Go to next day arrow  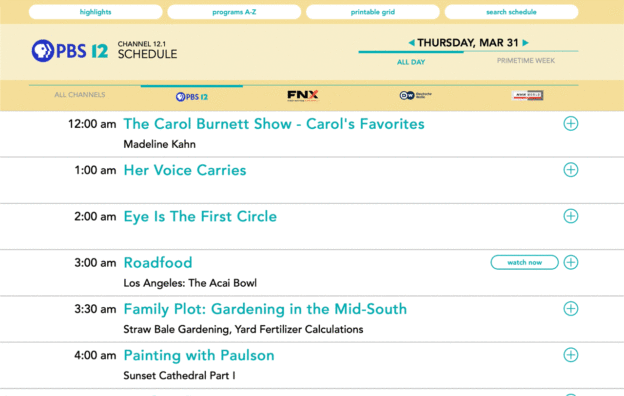[525, 43]
